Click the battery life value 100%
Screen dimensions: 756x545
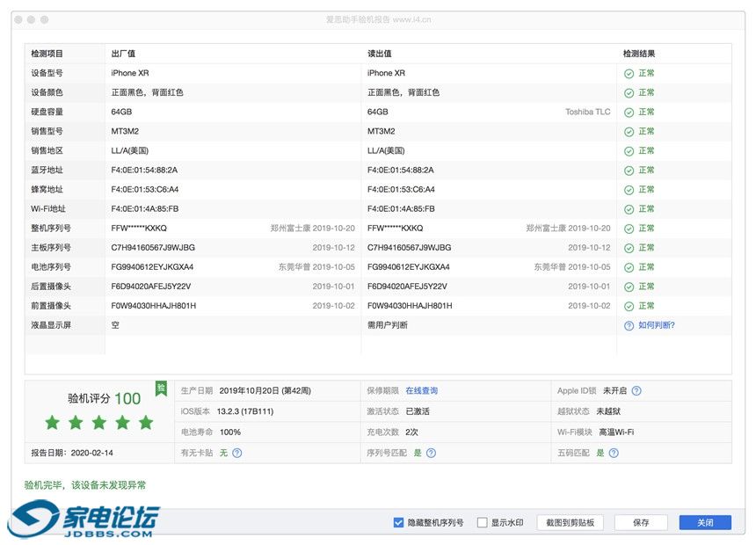click(230, 432)
